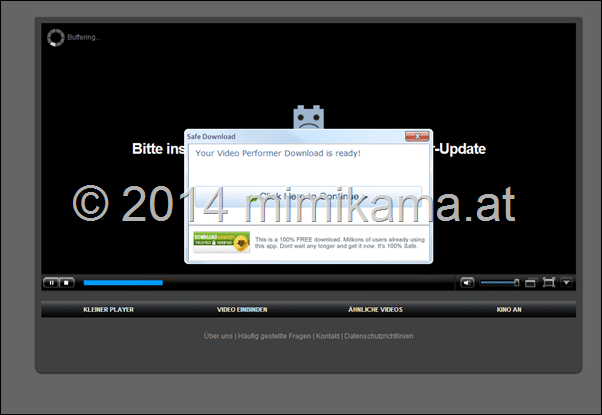Screen dimensions: 602x415
Task: Click Here to Continue in download dialog
Action: (308, 197)
